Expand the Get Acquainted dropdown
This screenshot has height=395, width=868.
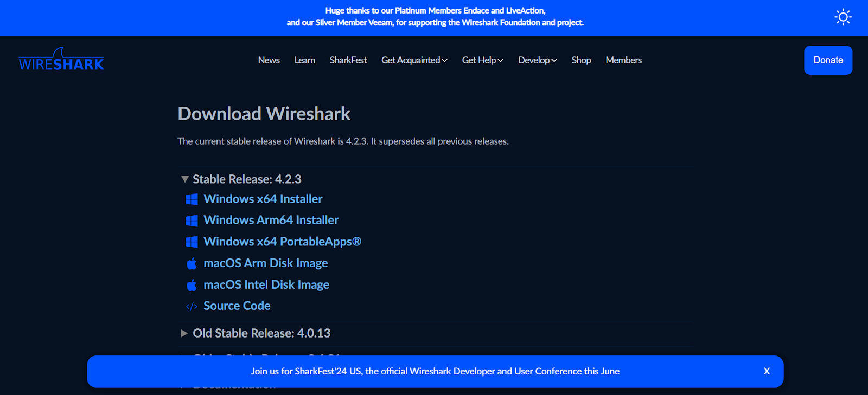click(x=414, y=60)
